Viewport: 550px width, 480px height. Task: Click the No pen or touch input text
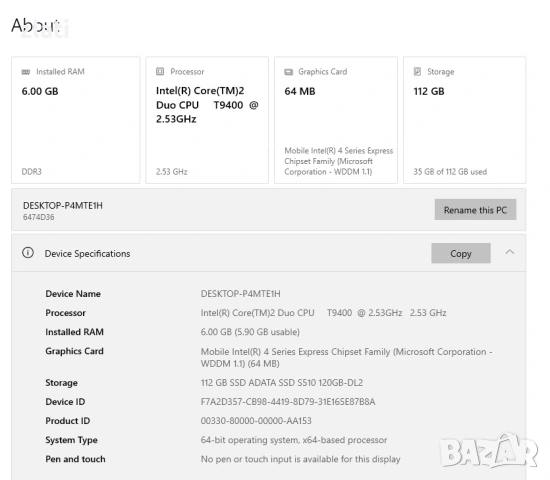pos(301,459)
